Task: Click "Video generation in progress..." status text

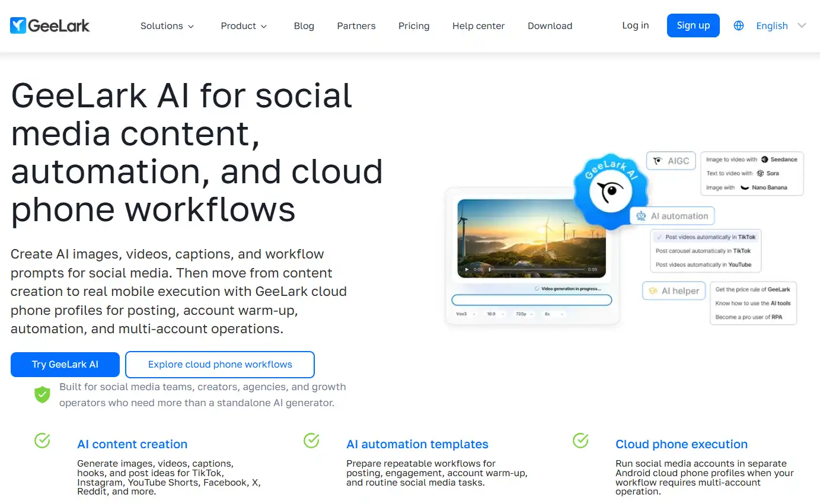Action: 571,289
